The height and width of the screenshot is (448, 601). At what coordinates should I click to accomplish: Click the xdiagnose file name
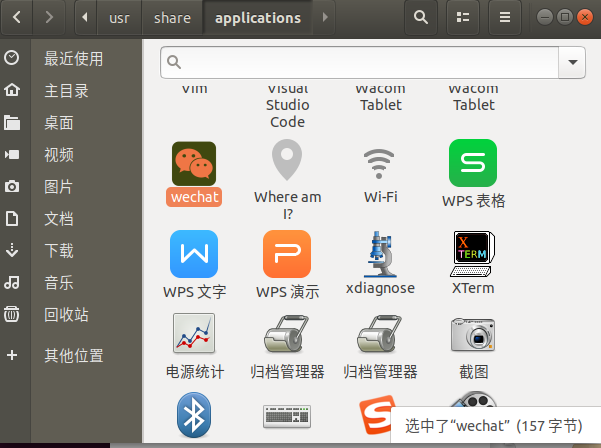[x=380, y=288]
